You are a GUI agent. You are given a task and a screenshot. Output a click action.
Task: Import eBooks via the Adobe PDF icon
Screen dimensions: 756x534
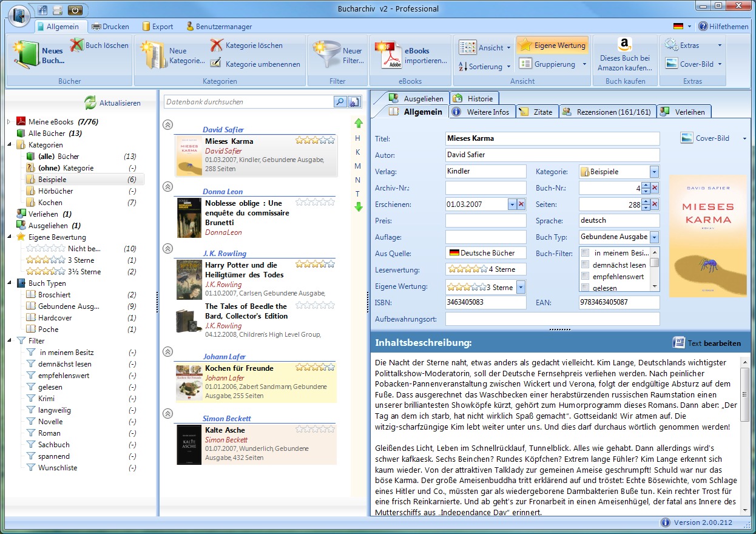coord(388,55)
